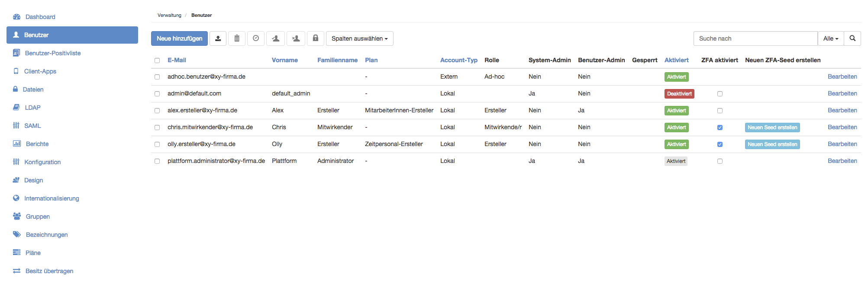This screenshot has height=287, width=868.
Task: Click the upload/import users toolbar icon
Action: [x=218, y=38]
